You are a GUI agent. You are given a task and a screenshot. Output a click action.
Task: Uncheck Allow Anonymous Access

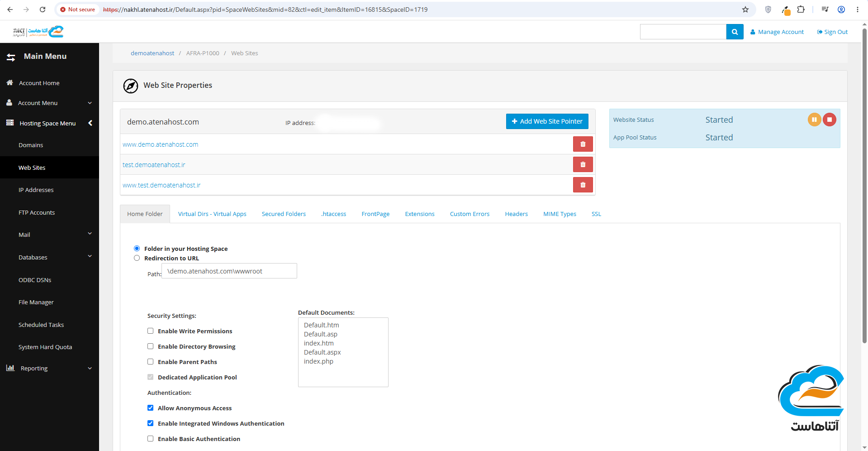(151, 408)
